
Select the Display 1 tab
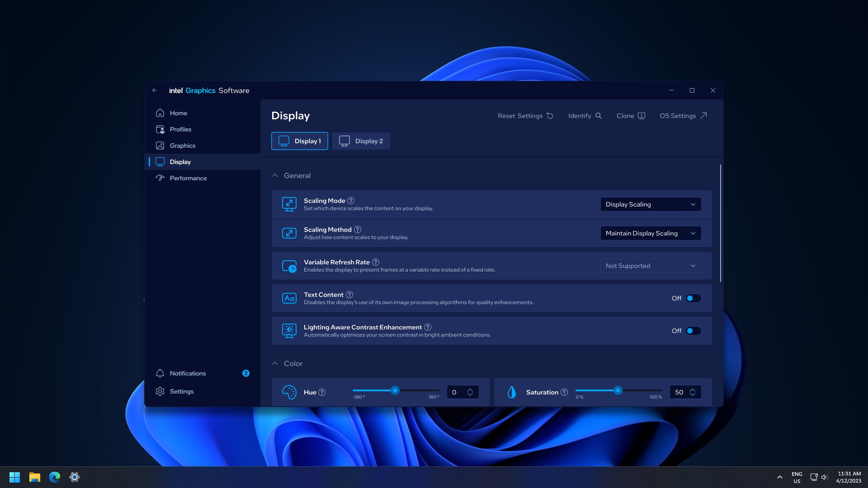[299, 141]
